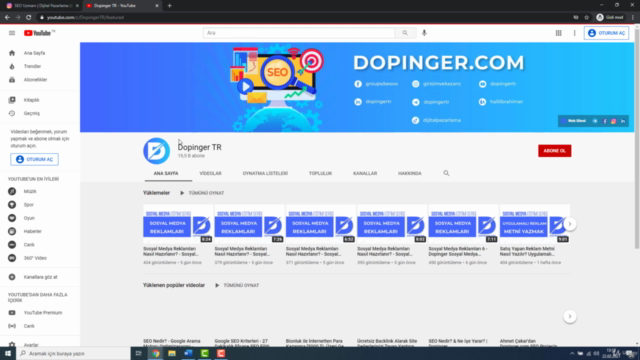The width and height of the screenshot is (640, 360).
Task: Open Task View on the taskbar
Action: coord(138,353)
